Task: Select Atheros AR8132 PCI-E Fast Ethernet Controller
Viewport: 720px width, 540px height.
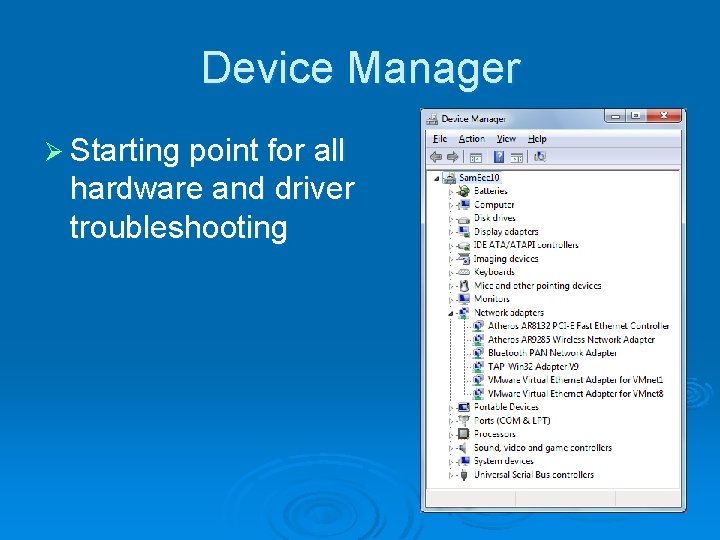Action: [x=578, y=326]
